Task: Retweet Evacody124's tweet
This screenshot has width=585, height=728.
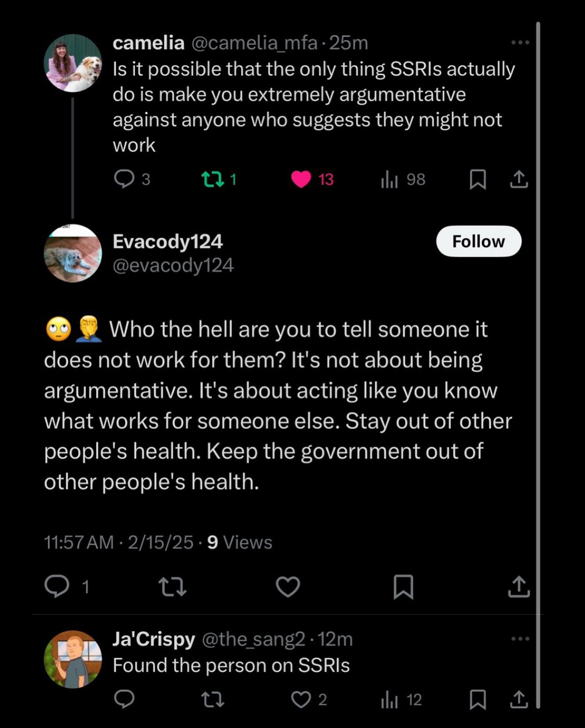Action: tap(172, 587)
